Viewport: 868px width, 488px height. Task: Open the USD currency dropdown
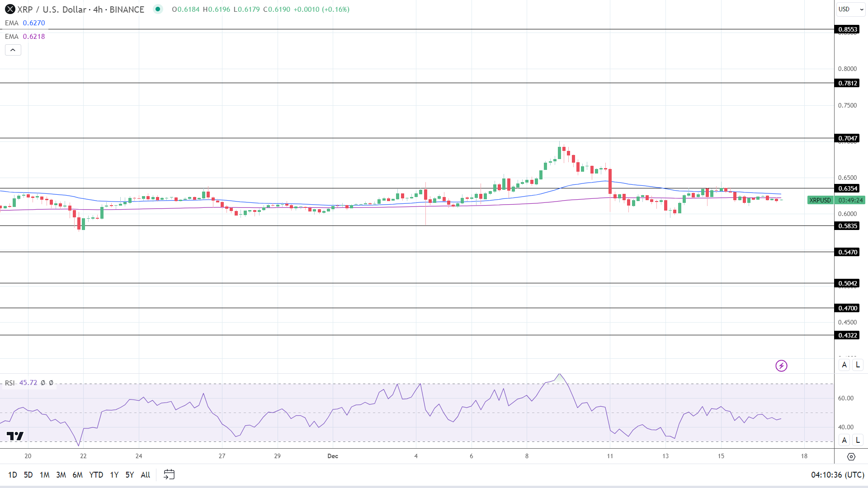[x=851, y=9]
